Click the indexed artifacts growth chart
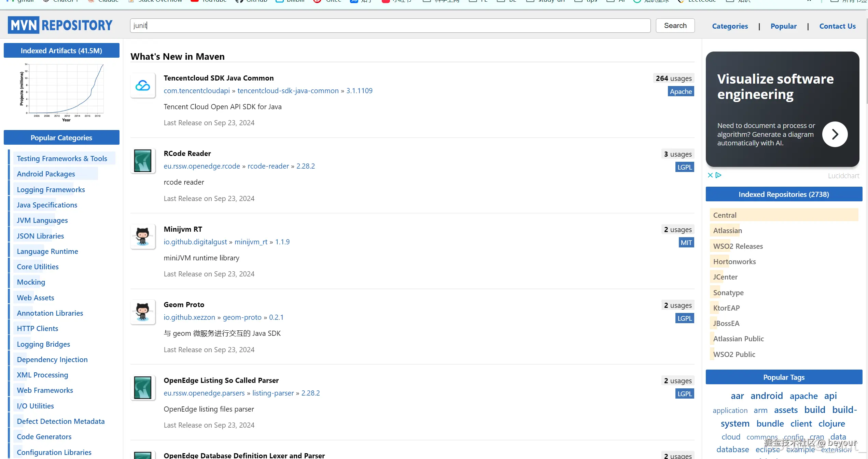This screenshot has height=459, width=868. [x=62, y=91]
